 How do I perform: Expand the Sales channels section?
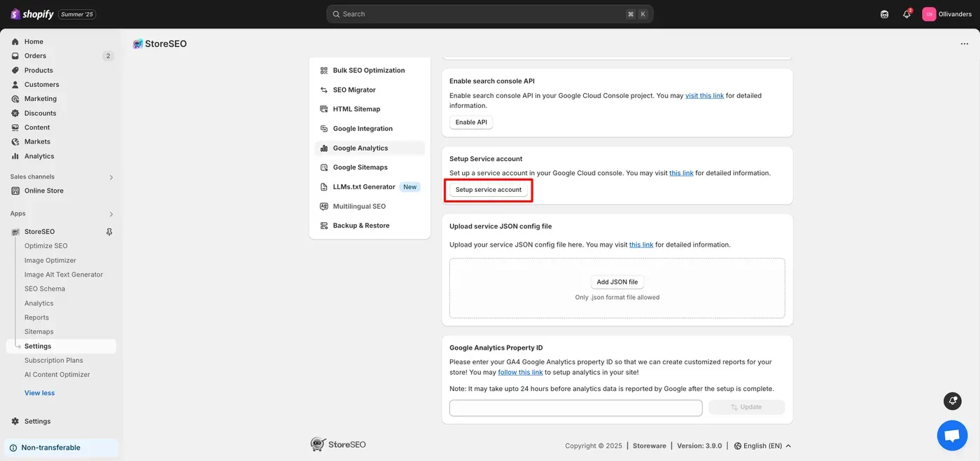111,177
